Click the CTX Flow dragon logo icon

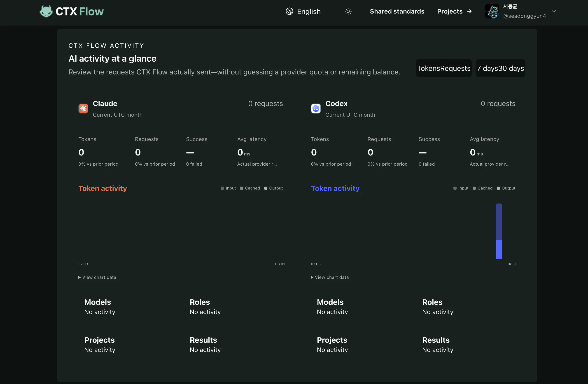[46, 11]
